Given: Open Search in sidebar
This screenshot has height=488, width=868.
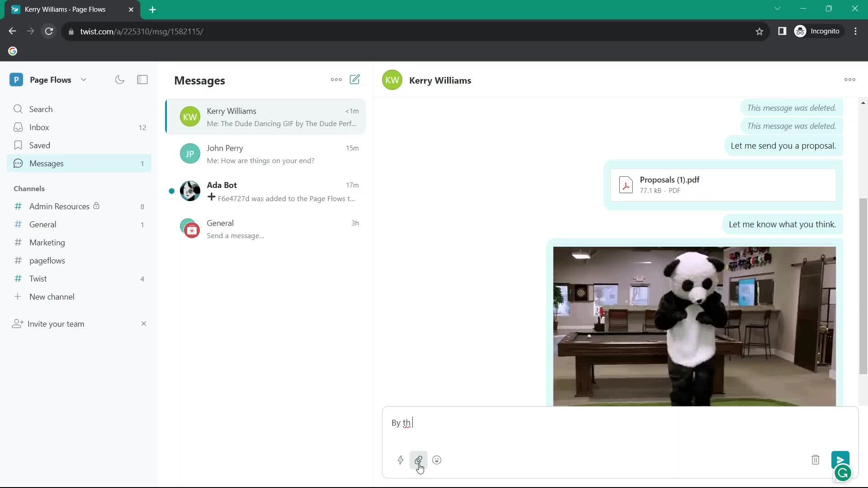Looking at the screenshot, I should 79,109.
